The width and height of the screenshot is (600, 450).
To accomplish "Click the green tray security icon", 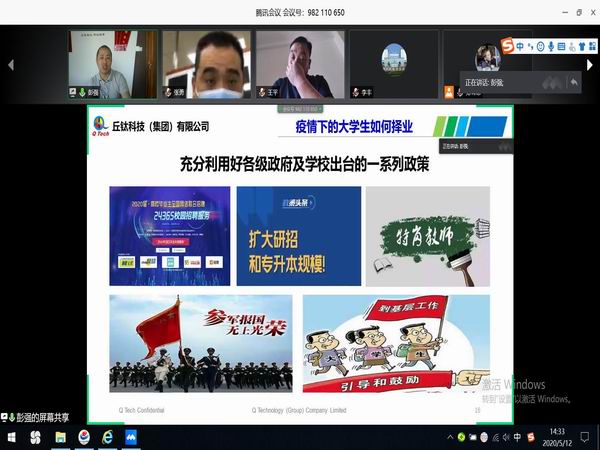I will [x=461, y=437].
